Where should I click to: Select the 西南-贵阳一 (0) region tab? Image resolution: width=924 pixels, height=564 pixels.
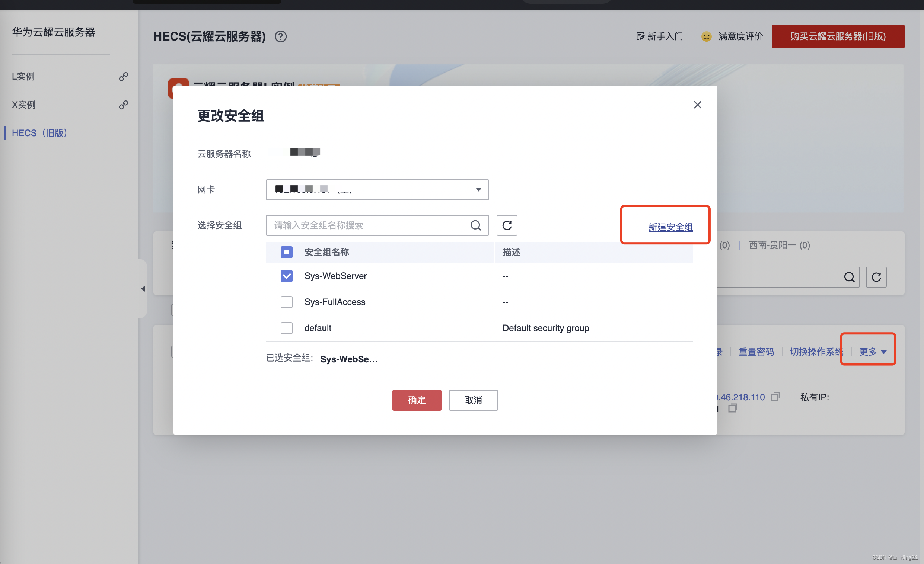coord(779,246)
